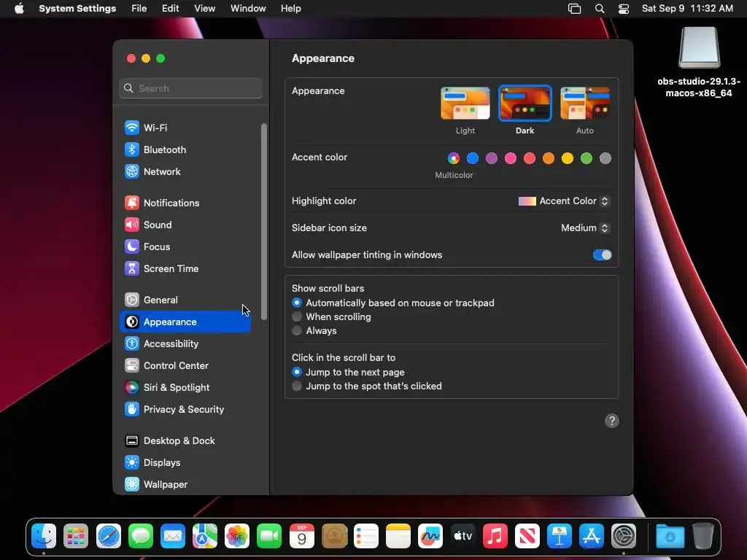Select the Multicolor accent color
Image resolution: width=747 pixels, height=560 pixels.
click(x=454, y=158)
